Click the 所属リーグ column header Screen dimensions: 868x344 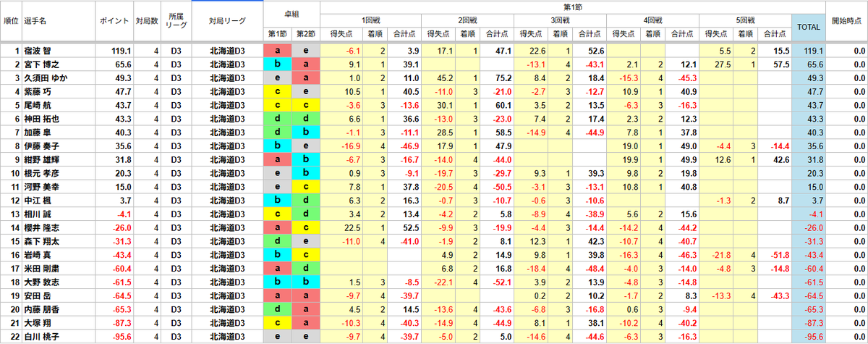(176, 22)
